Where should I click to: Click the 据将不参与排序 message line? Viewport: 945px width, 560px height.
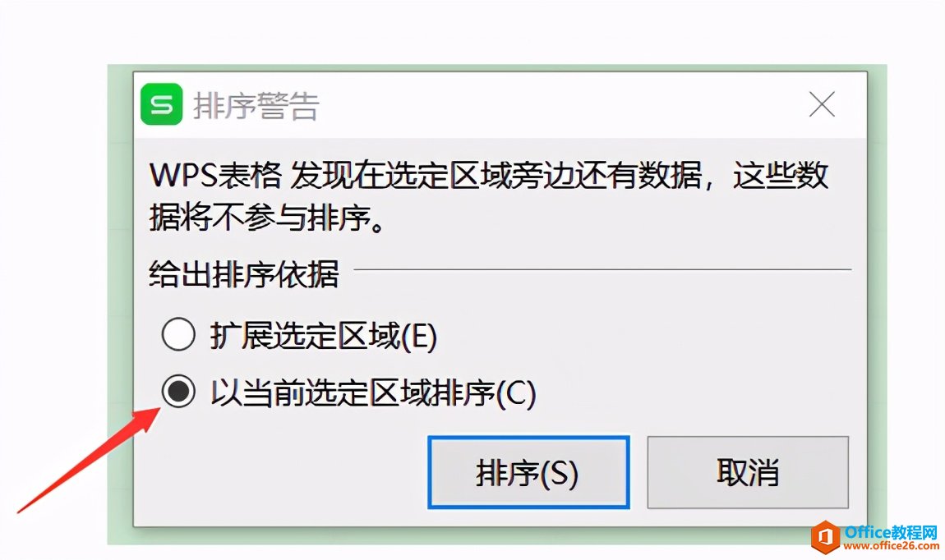pyautogui.click(x=266, y=216)
